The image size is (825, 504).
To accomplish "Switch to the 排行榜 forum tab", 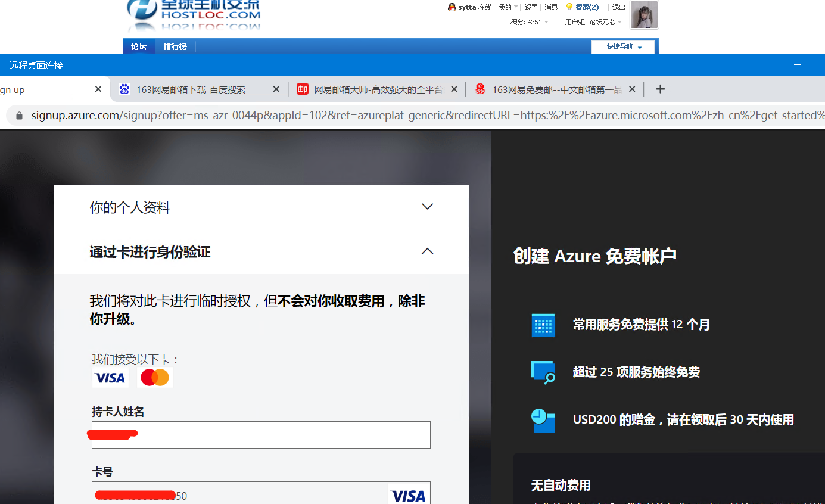I will 175,46.
